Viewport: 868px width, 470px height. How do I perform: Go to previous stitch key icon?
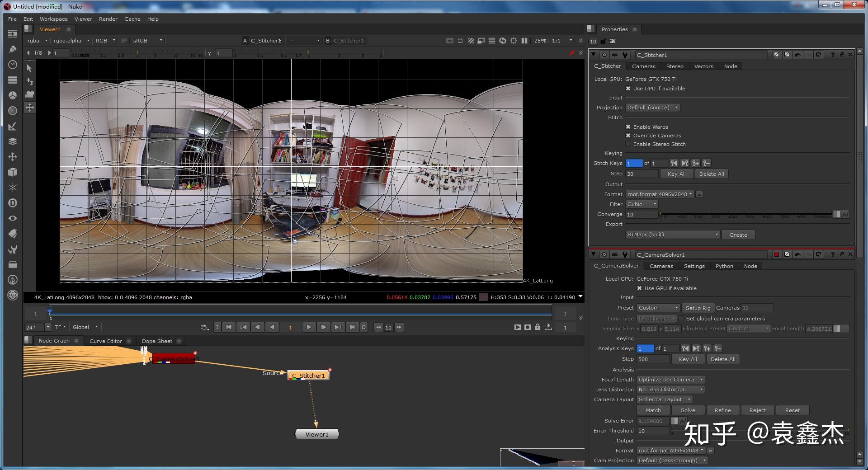[674, 163]
